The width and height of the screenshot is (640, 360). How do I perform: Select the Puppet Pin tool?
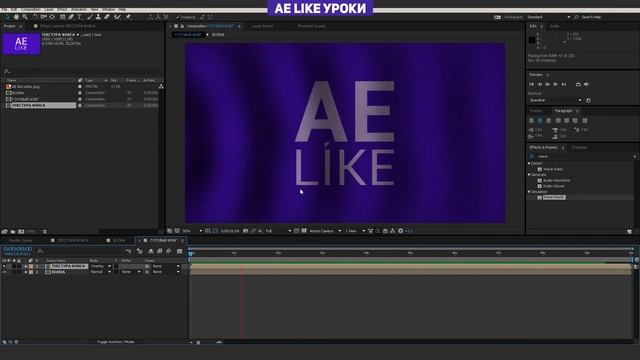click(x=128, y=17)
